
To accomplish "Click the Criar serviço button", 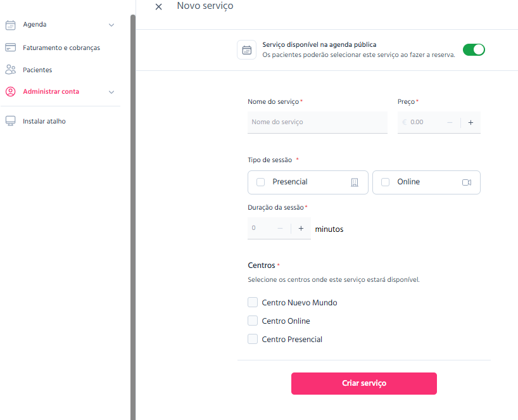I will 364,383.
